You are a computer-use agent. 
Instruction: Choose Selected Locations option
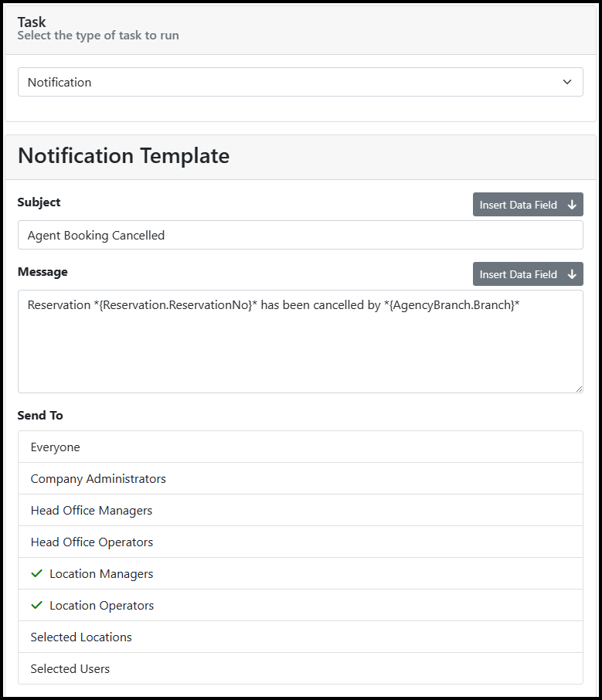point(300,637)
